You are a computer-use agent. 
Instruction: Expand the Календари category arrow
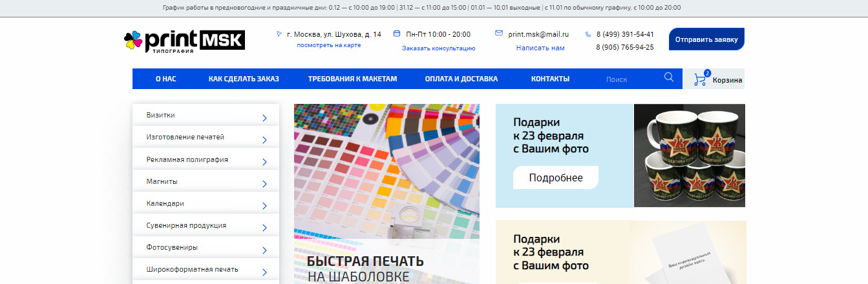point(265,207)
